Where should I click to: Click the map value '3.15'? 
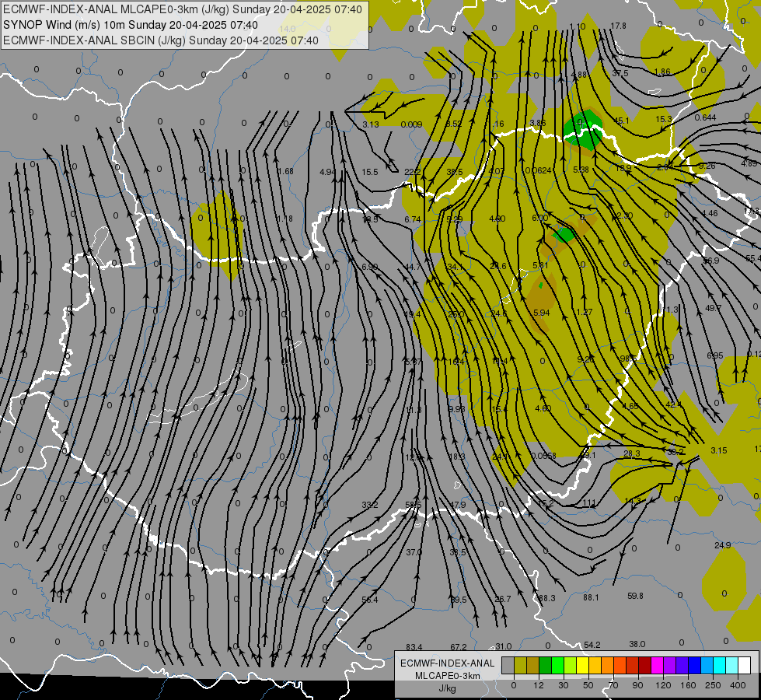coord(719,450)
